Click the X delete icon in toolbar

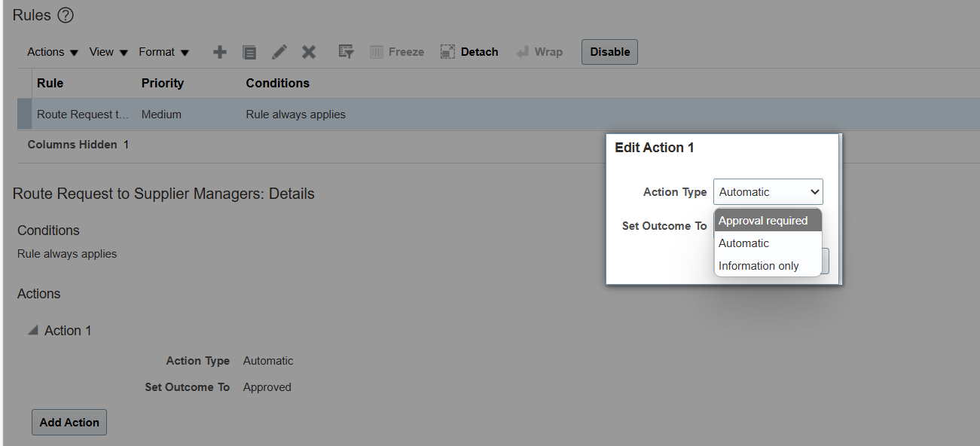tap(309, 52)
